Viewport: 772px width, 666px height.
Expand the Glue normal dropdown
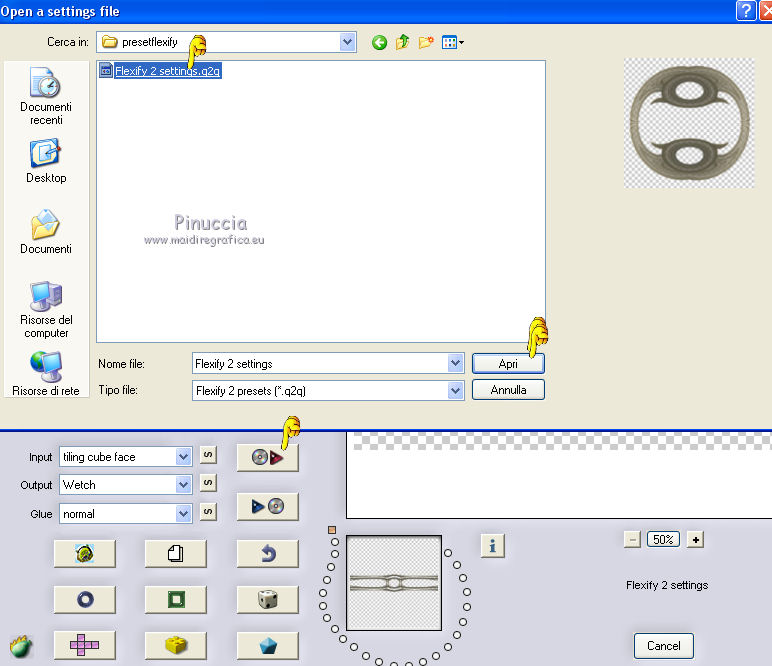tap(183, 514)
